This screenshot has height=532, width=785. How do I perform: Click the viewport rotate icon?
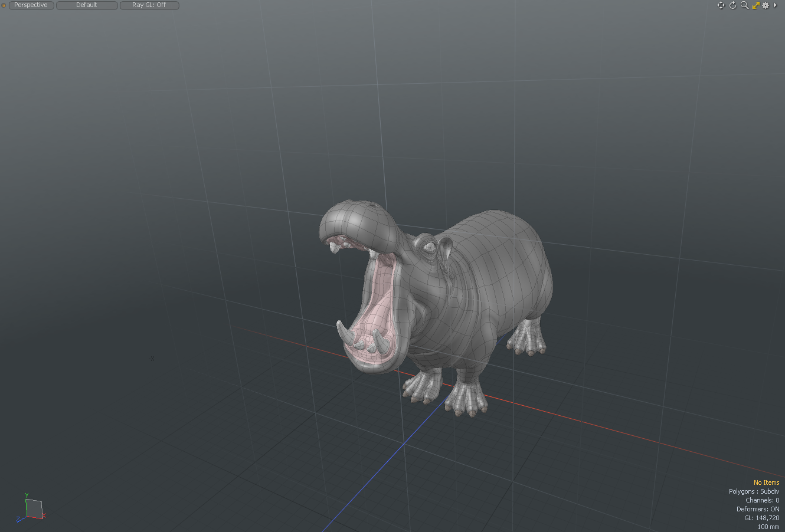coord(732,5)
